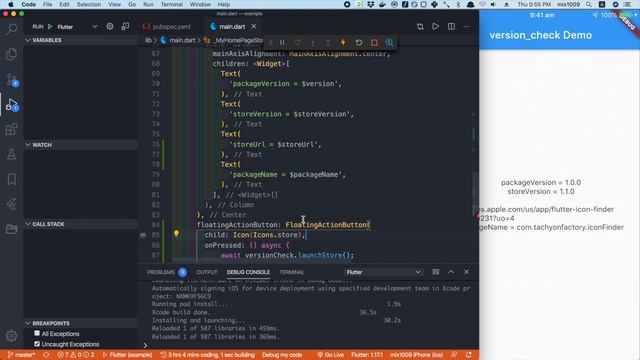Click Debug my code in status bar
640x360 pixels.
pyautogui.click(x=282, y=355)
